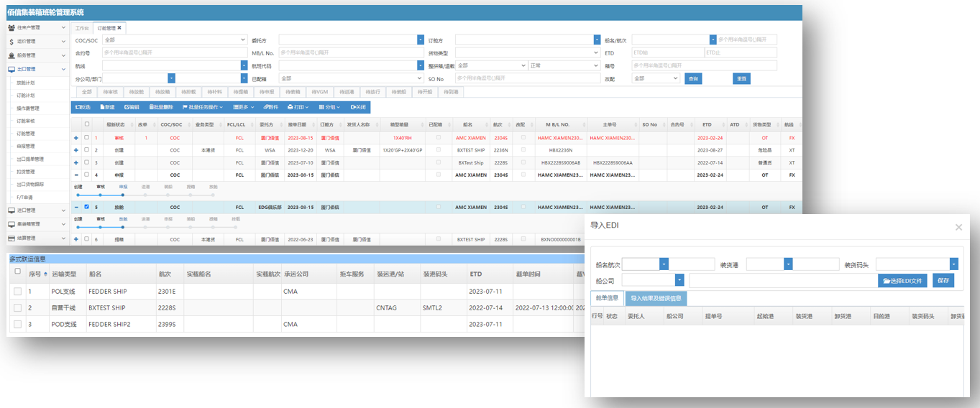Check the POL支线 FEDDER SHIP row checkbox

tap(18, 291)
